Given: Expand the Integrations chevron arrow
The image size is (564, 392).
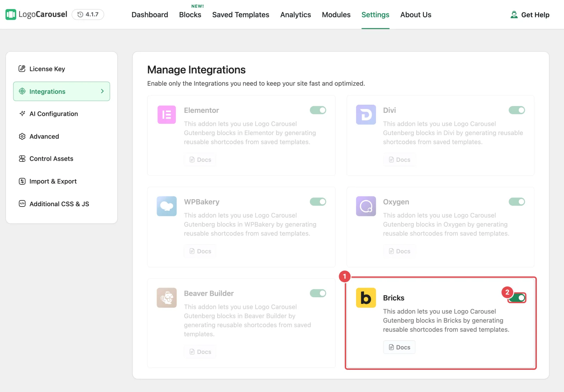Looking at the screenshot, I should click(x=102, y=91).
